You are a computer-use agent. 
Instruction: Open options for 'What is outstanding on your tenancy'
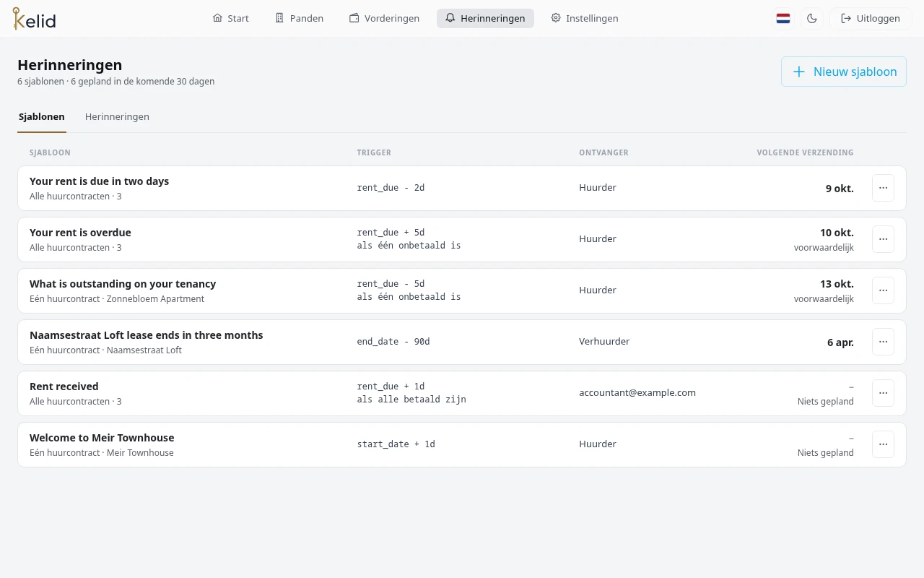(x=883, y=290)
